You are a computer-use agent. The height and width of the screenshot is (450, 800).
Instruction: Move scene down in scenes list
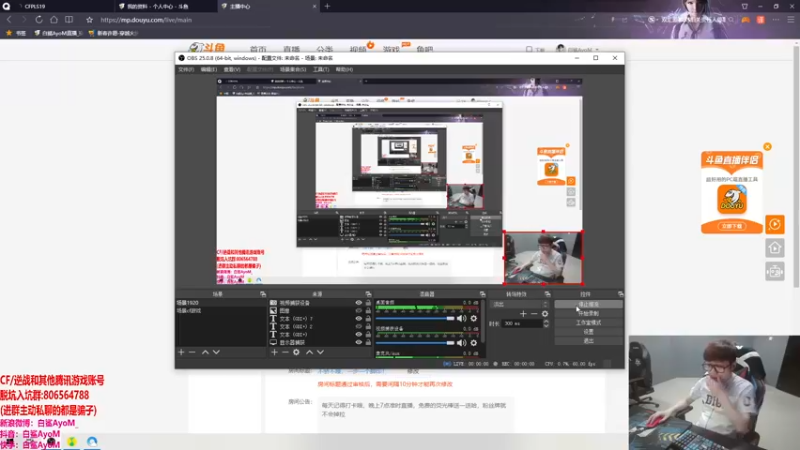(x=216, y=352)
